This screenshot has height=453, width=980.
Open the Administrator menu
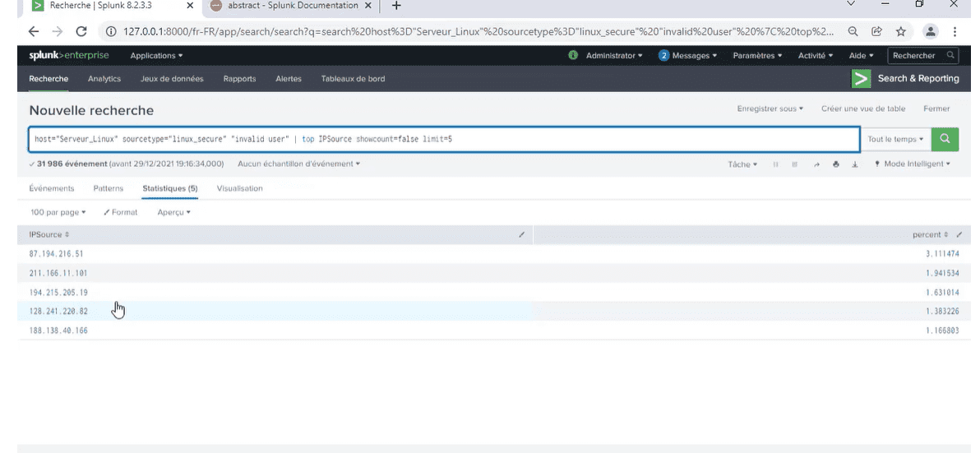614,56
